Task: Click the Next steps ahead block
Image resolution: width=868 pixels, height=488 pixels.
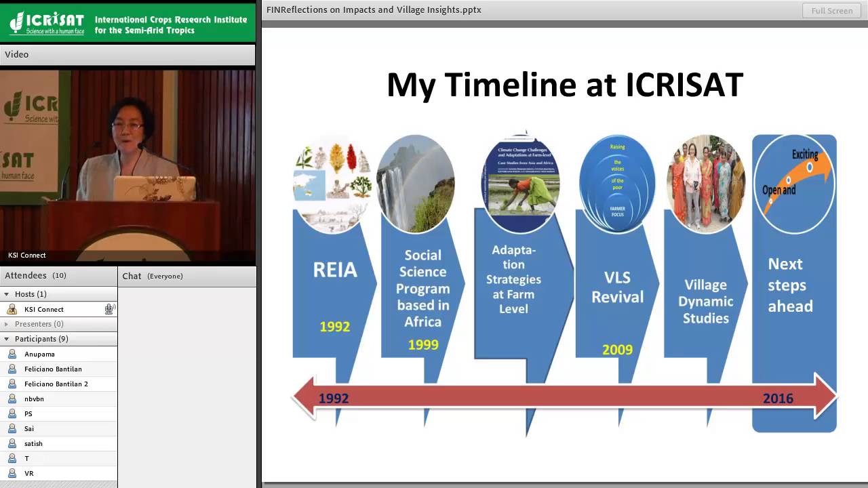Action: tap(794, 285)
